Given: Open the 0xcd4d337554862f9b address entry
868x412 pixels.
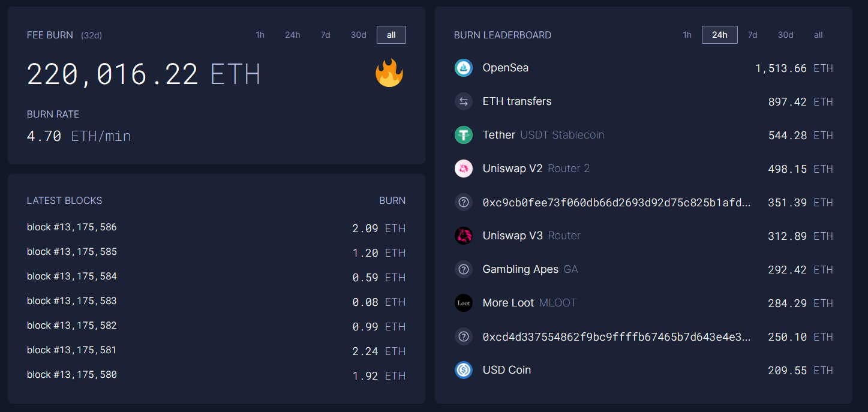Looking at the screenshot, I should (x=644, y=337).
